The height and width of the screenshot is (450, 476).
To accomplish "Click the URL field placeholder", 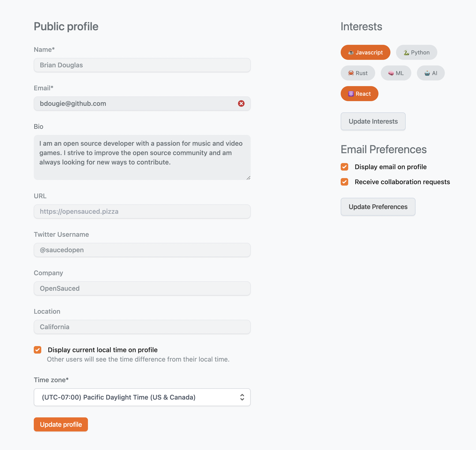I will pyautogui.click(x=142, y=211).
